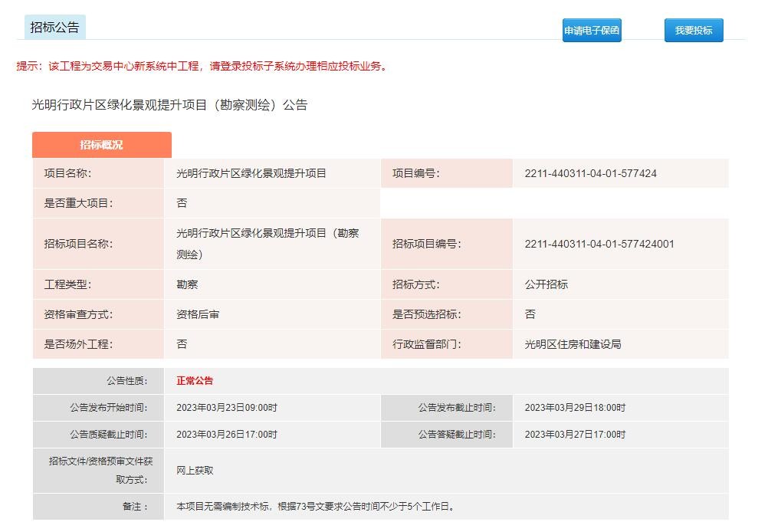Click the 公开招标 bidding method value
Screen dimensions: 768x532
point(546,284)
